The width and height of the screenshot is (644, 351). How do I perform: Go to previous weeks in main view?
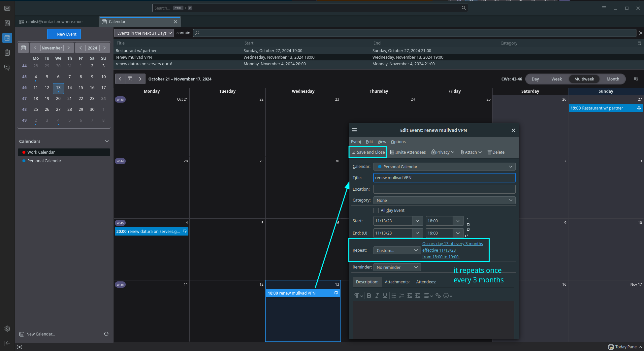120,79
